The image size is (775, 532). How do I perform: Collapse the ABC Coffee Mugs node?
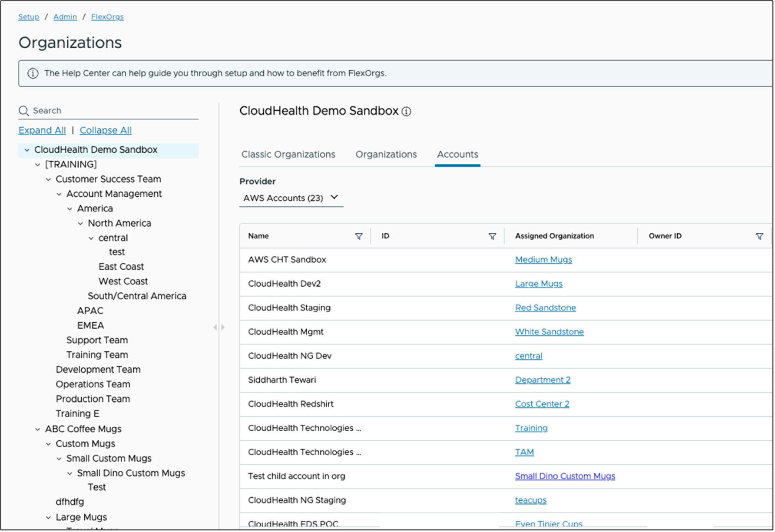tap(38, 430)
